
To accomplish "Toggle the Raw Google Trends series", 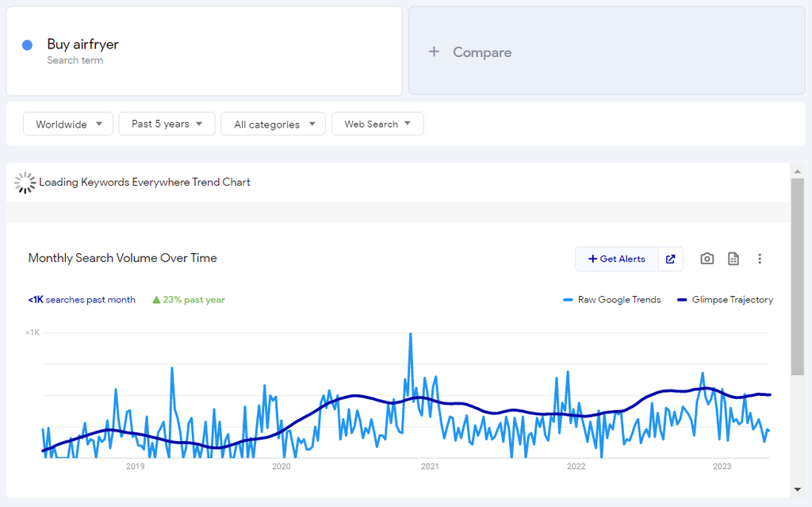I will click(x=611, y=299).
